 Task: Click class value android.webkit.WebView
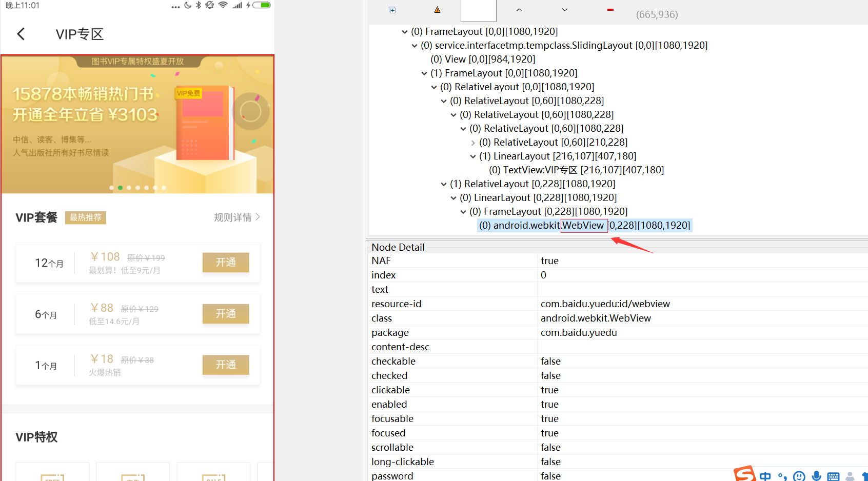tap(596, 318)
